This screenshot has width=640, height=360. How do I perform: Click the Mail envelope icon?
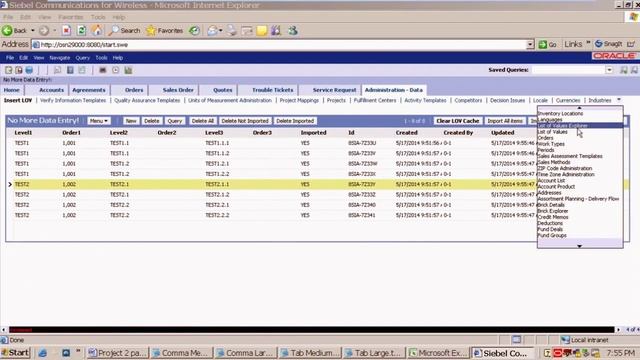coord(212,30)
